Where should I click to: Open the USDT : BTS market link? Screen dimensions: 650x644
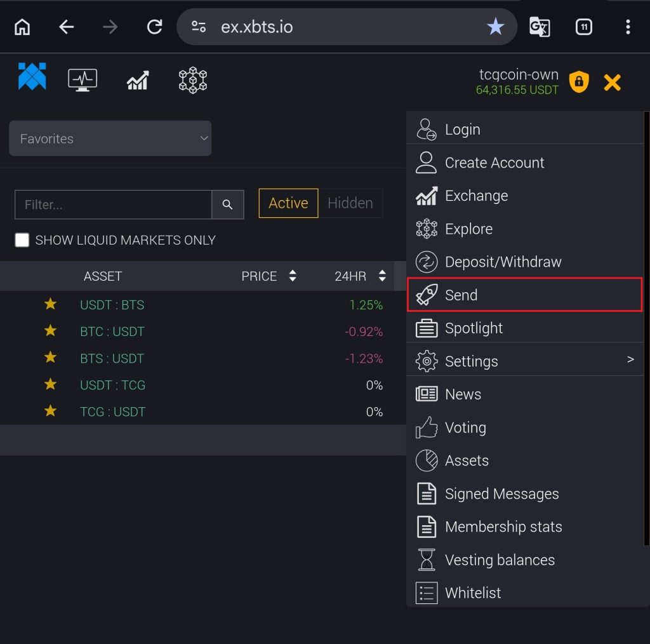tap(112, 305)
